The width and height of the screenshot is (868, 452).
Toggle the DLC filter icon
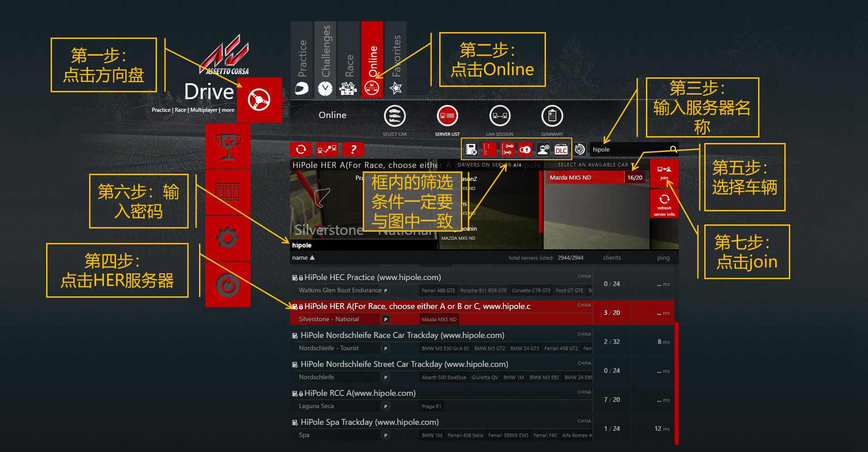[x=561, y=149]
